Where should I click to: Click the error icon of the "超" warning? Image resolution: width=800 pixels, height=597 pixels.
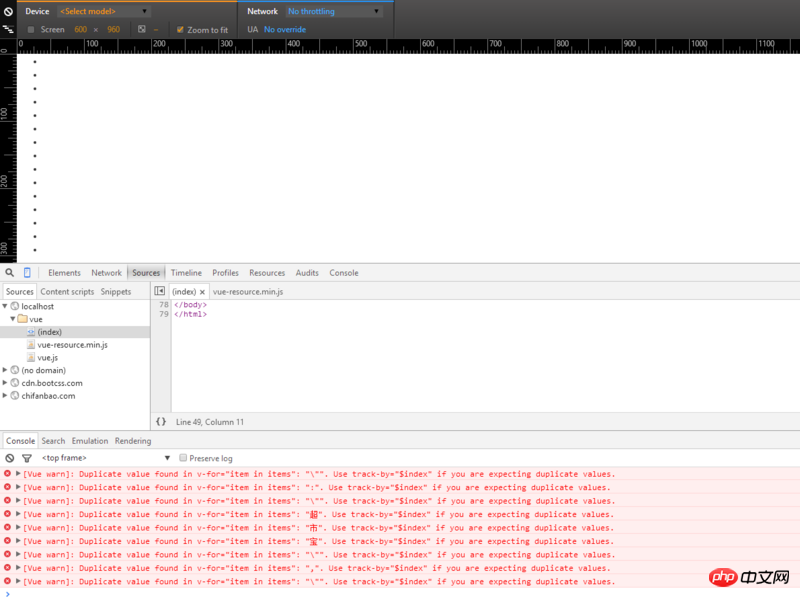(x=7, y=514)
